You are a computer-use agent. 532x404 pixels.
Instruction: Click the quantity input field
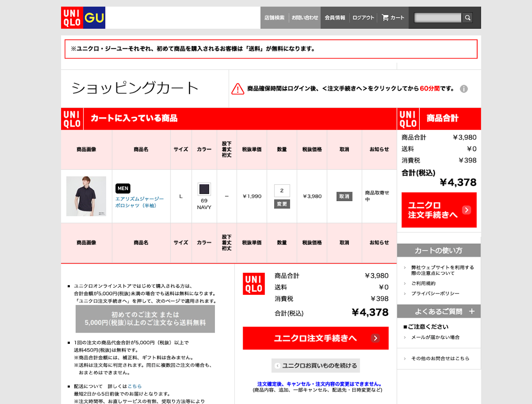(282, 191)
